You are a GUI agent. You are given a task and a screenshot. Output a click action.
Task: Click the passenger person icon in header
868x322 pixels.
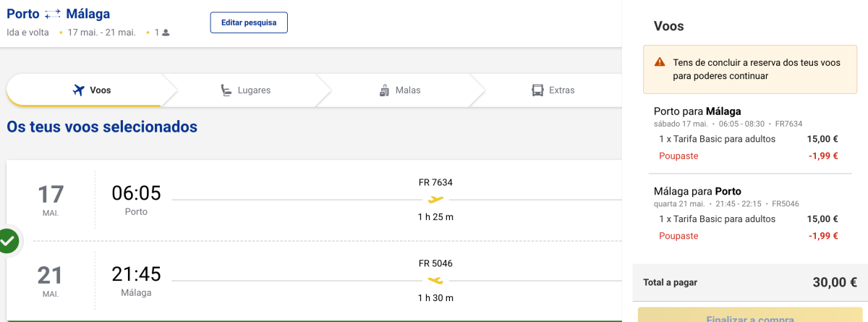(x=166, y=33)
